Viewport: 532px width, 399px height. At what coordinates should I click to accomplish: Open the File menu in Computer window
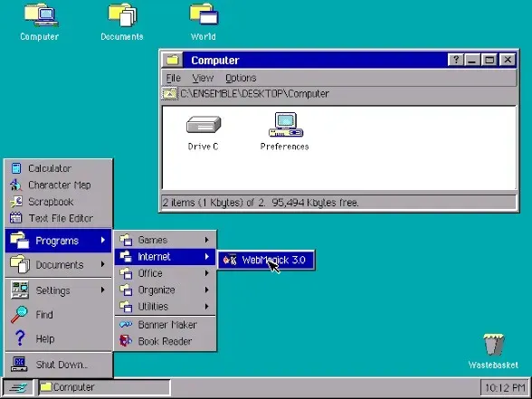coord(174,78)
